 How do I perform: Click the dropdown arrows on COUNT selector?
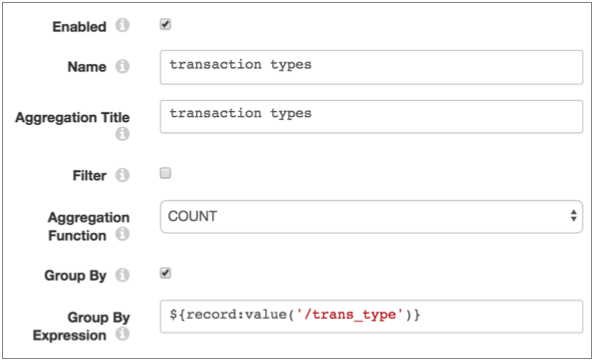[x=574, y=216]
